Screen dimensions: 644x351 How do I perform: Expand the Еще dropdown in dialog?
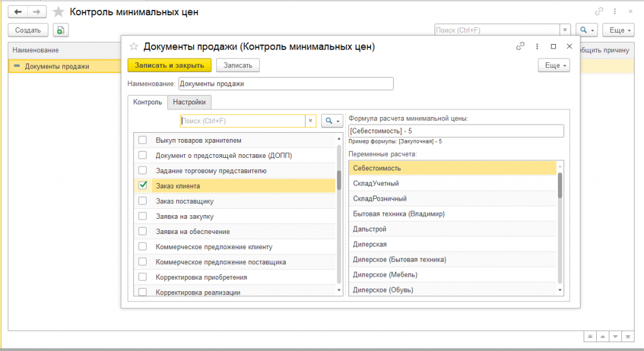pos(553,65)
